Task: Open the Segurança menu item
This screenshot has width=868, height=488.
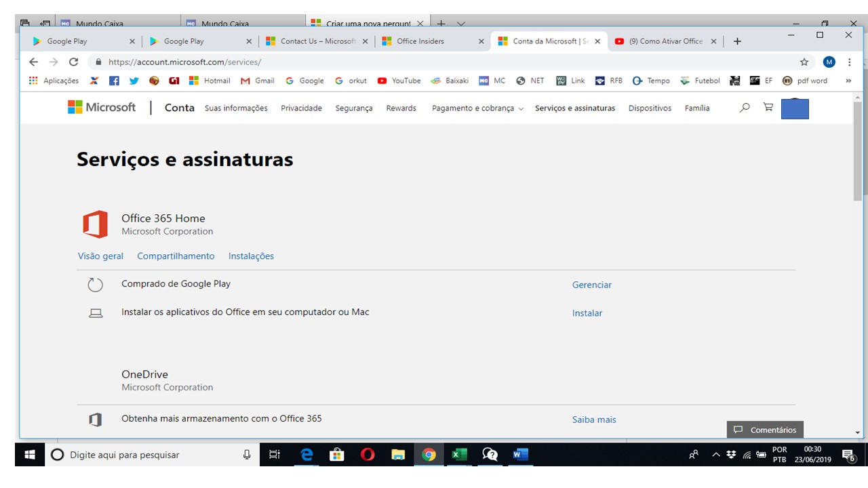Action: (354, 108)
